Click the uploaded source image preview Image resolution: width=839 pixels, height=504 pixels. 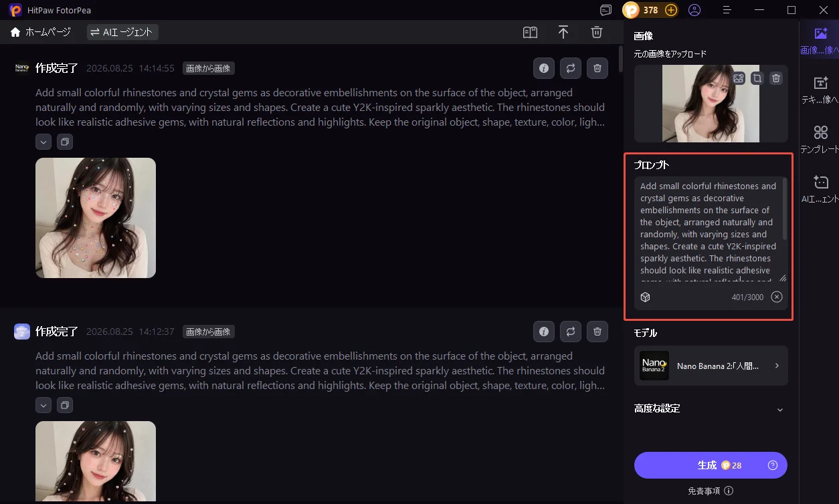click(711, 104)
